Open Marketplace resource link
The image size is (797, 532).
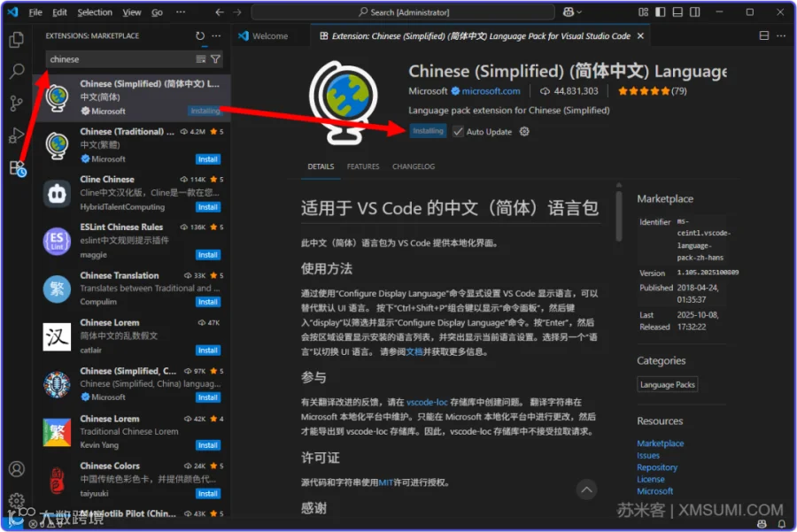pos(661,443)
